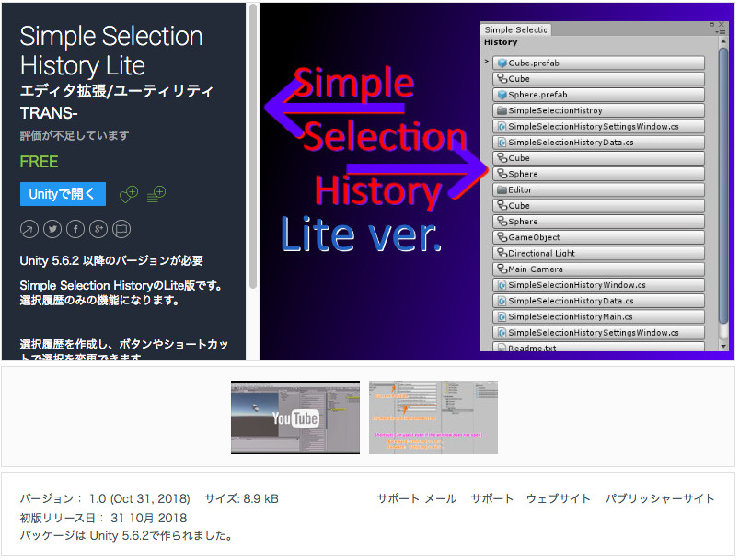Viewport: 739px width, 560px height.
Task: Click the History list scroll-up arrow
Action: pos(723,42)
